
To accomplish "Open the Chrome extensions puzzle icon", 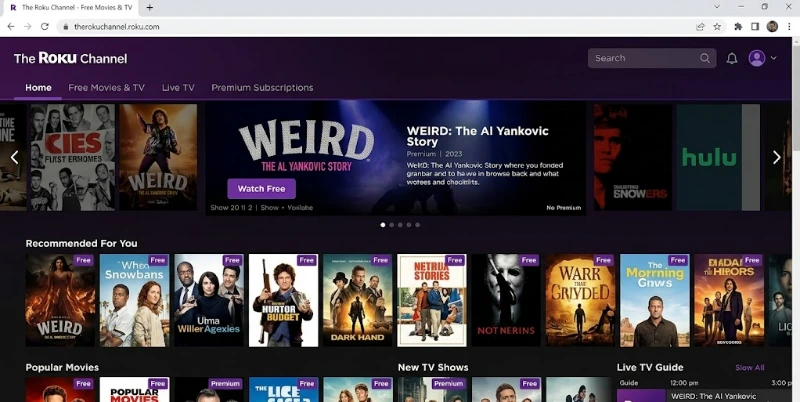I will tap(738, 27).
